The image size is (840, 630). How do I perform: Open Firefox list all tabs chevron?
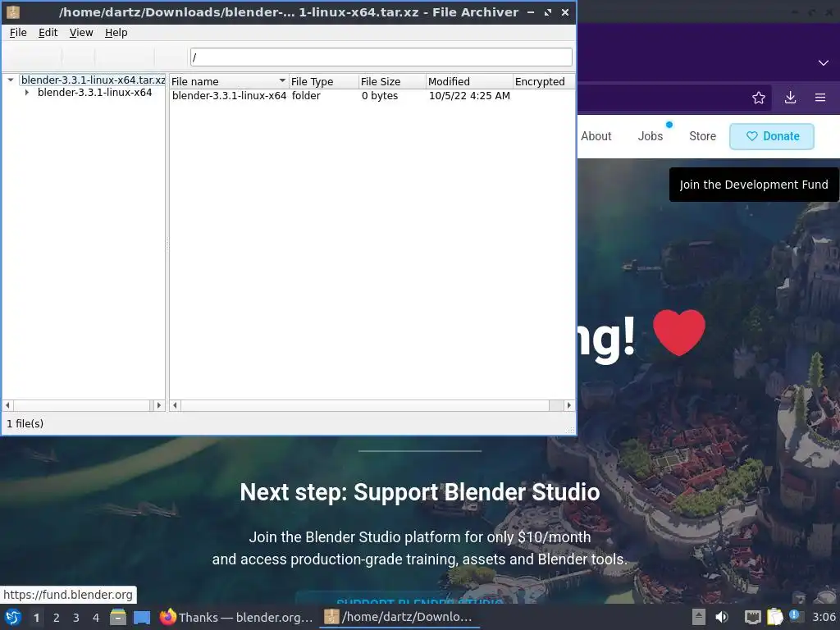pyautogui.click(x=824, y=62)
